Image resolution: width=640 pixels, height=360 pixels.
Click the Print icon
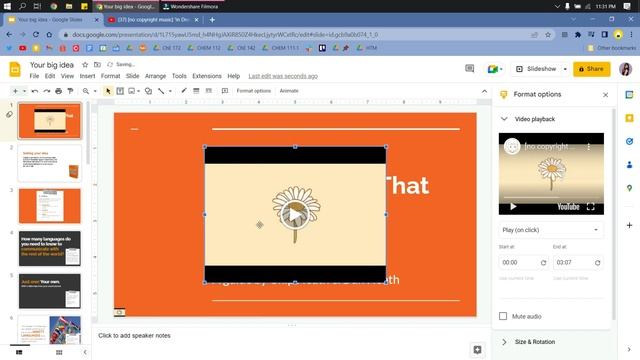(58, 91)
